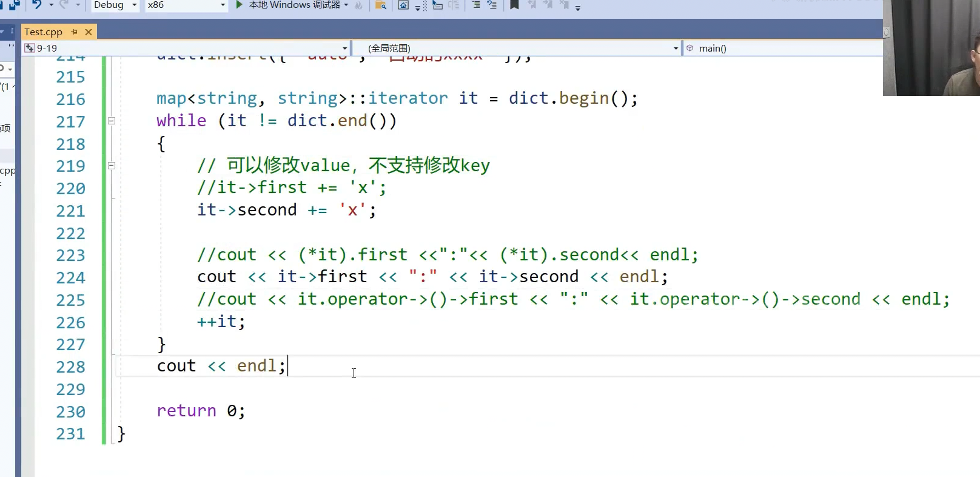Open the 9-19 project scope dropdown
The width and height of the screenshot is (980, 477).
click(x=186, y=48)
